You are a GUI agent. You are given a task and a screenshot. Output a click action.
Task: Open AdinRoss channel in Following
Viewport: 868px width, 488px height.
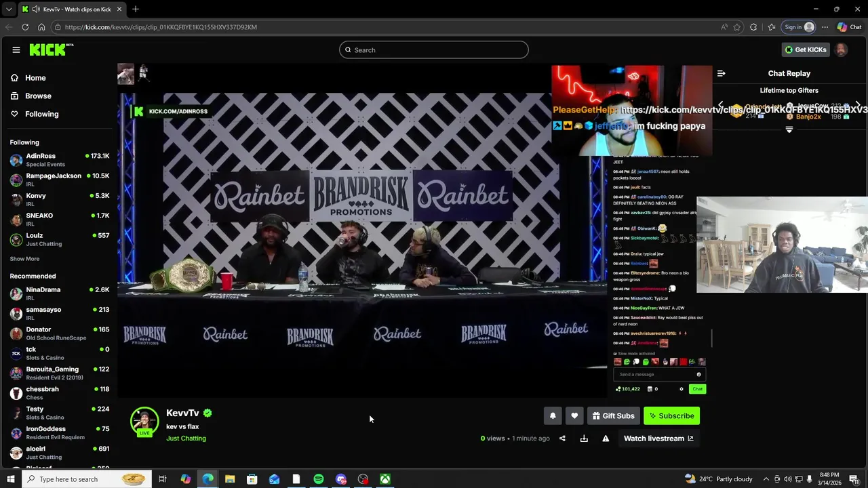pyautogui.click(x=60, y=160)
